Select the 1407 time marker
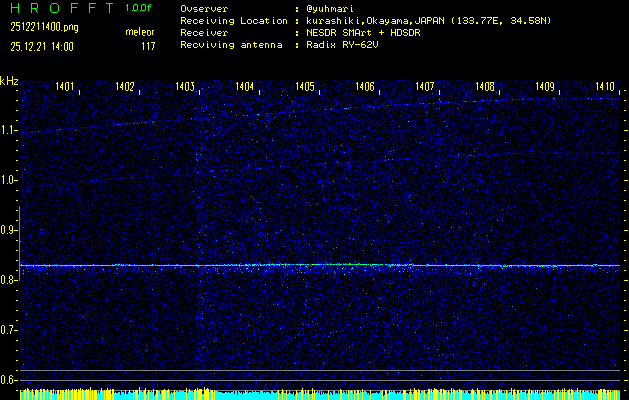 tap(425, 88)
